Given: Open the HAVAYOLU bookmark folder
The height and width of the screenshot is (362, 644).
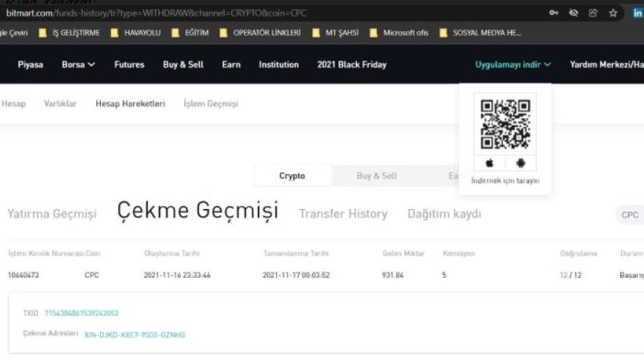Looking at the screenshot, I should [x=136, y=33].
